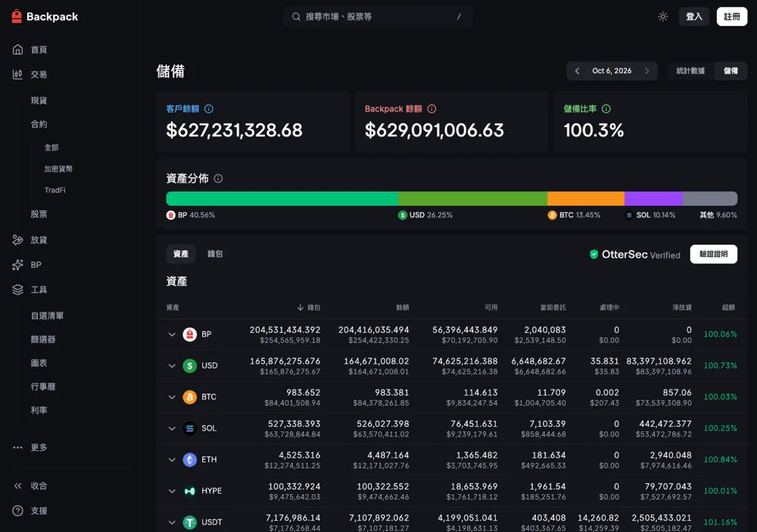
Task: Click the 更多 three-dots icon
Action: point(18,447)
